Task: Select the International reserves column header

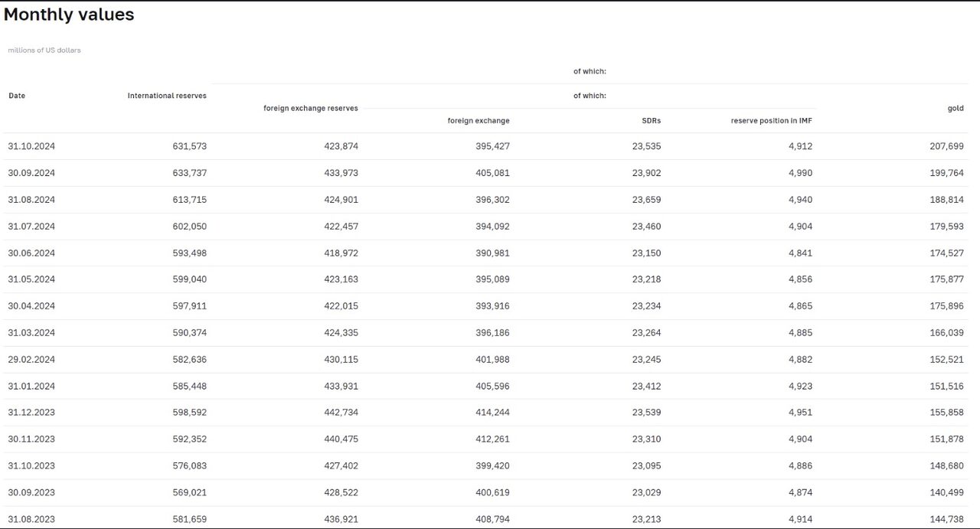Action: 167,96
